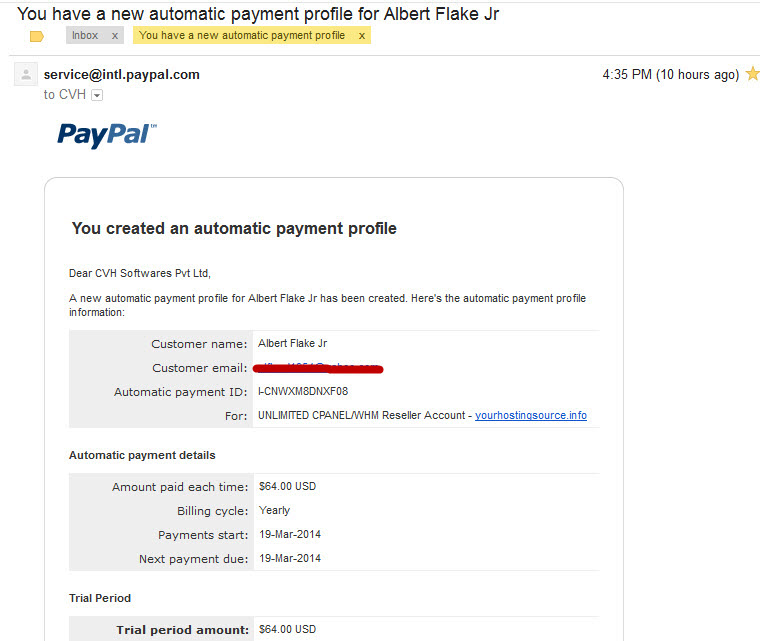Click the customer name Albert Flake Jr value

point(293,343)
